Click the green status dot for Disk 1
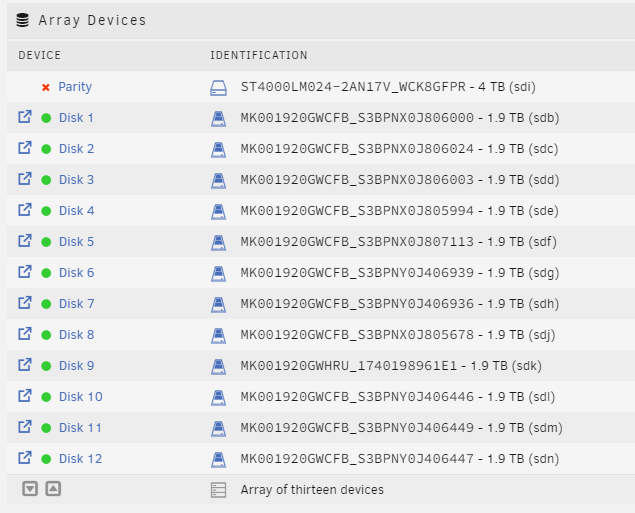Viewport: 635px width, 513px height. (x=46, y=118)
